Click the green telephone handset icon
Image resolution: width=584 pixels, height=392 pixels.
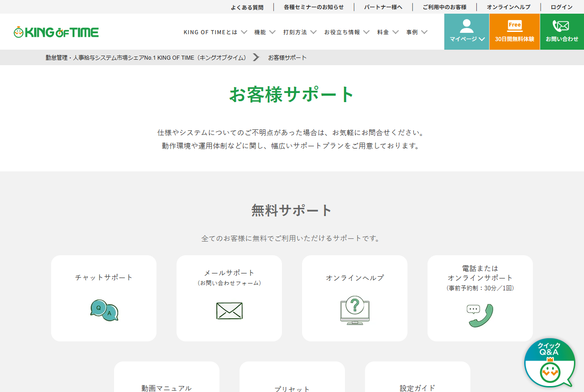pyautogui.click(x=480, y=315)
